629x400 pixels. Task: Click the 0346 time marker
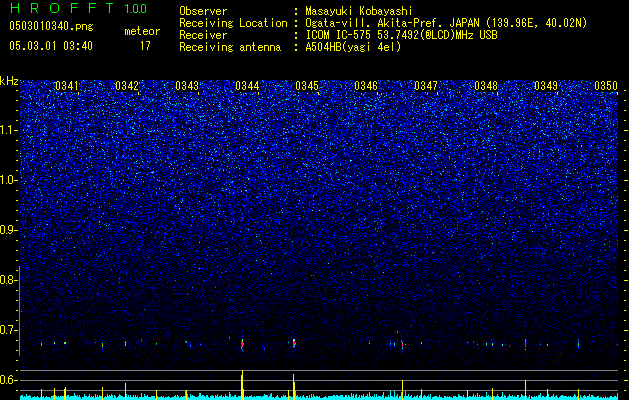pyautogui.click(x=366, y=86)
